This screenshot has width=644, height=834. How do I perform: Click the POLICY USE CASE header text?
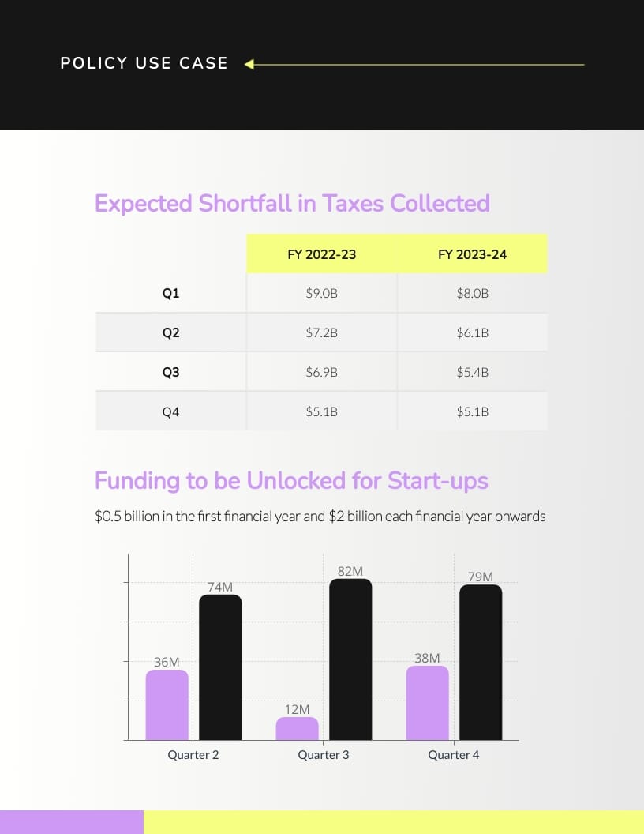pyautogui.click(x=144, y=63)
